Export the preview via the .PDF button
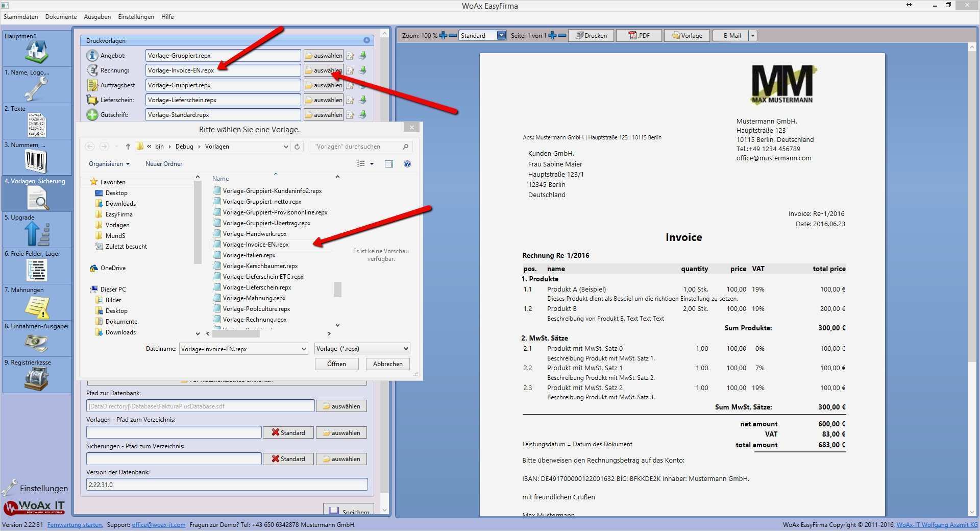 click(639, 35)
